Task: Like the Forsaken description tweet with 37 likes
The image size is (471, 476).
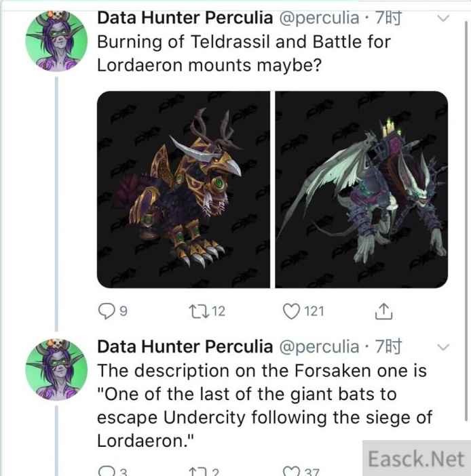Action: click(x=291, y=471)
